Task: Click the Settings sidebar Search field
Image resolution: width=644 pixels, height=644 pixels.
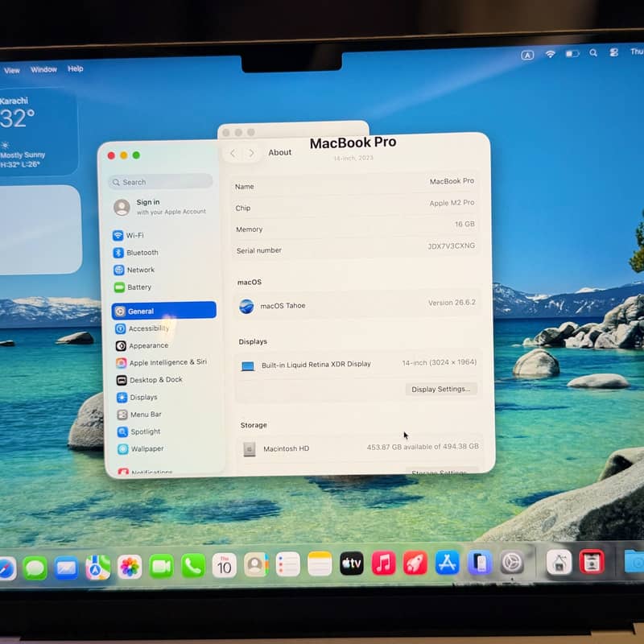Action: pyautogui.click(x=160, y=182)
